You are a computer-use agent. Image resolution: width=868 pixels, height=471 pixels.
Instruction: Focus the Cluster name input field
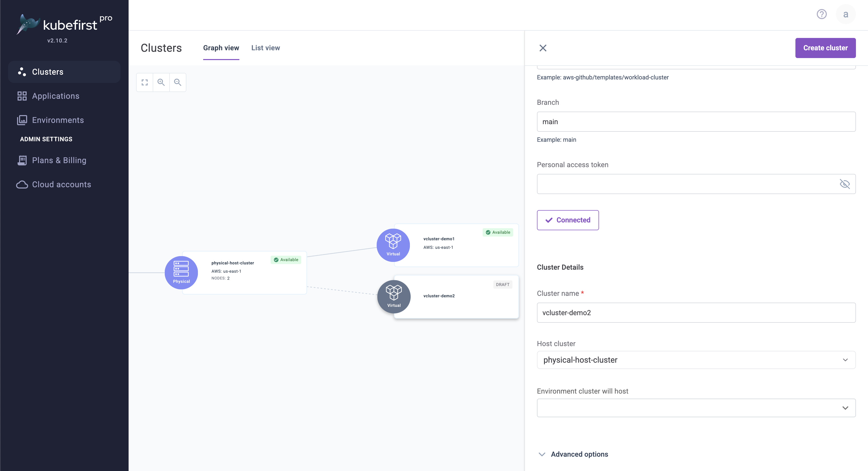point(696,313)
